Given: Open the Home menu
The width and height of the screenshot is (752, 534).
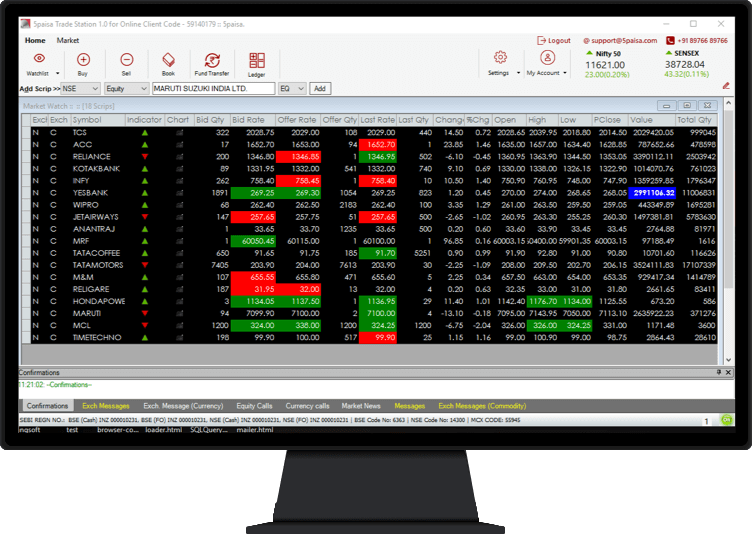Looking at the screenshot, I should tap(35, 41).
